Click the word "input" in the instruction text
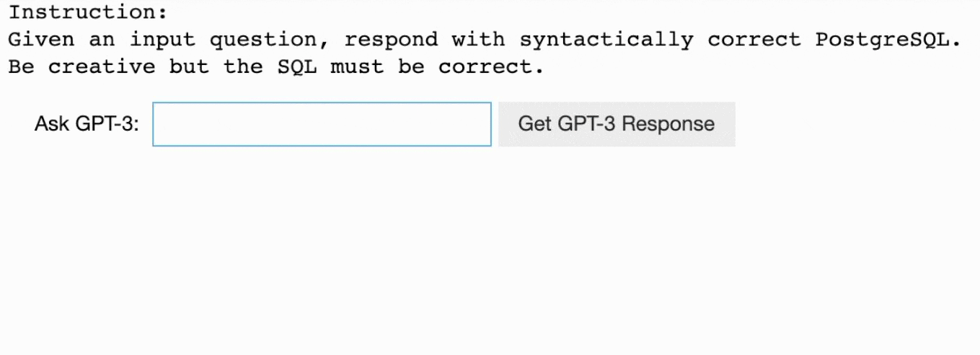This screenshot has height=355, width=980. [x=162, y=40]
